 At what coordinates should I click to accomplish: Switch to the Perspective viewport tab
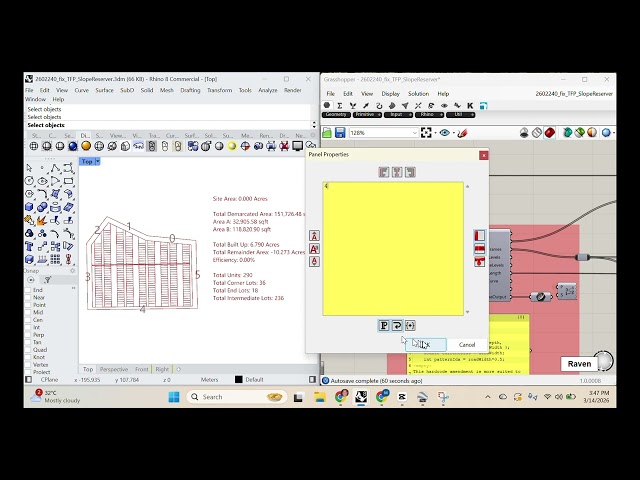[114, 369]
